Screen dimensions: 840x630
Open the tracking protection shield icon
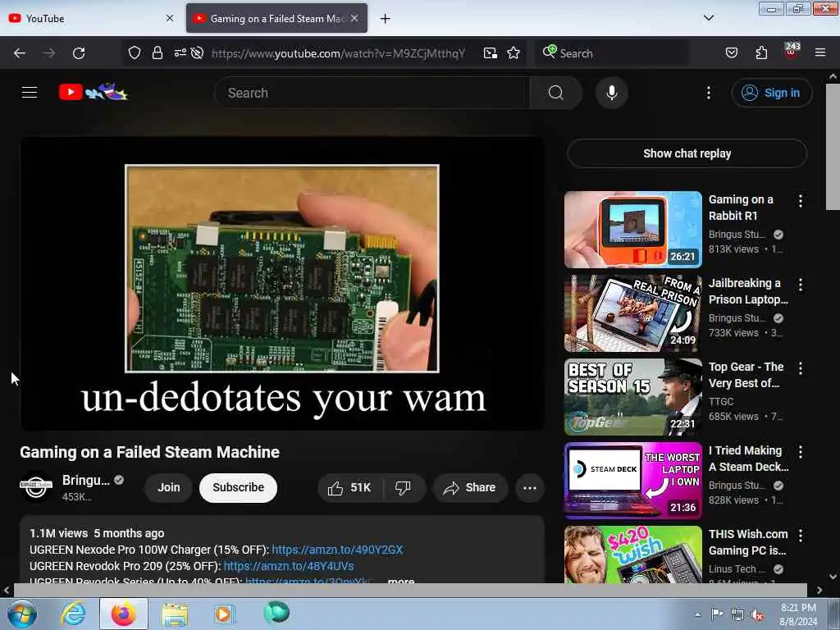click(x=135, y=53)
